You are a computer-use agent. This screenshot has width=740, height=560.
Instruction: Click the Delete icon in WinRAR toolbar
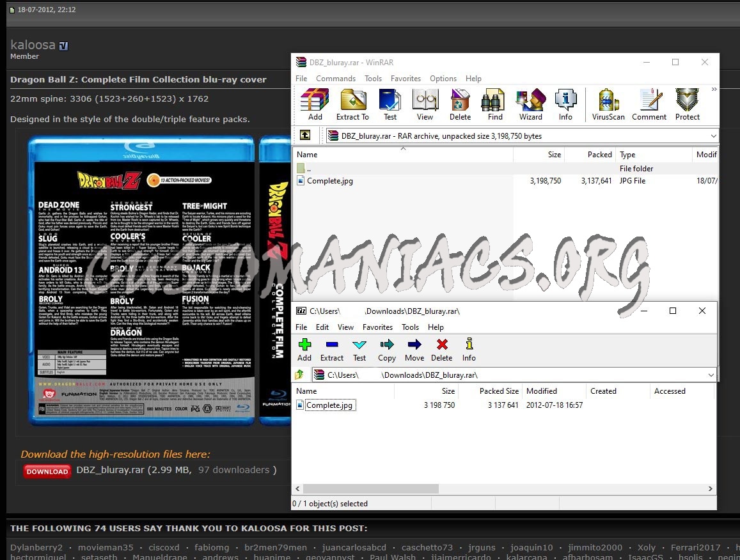pyautogui.click(x=460, y=105)
